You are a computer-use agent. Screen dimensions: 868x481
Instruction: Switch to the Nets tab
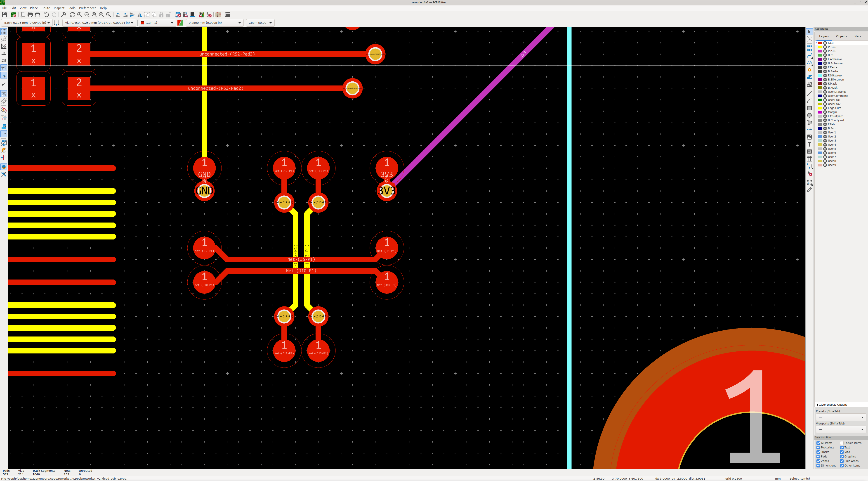[x=858, y=36]
